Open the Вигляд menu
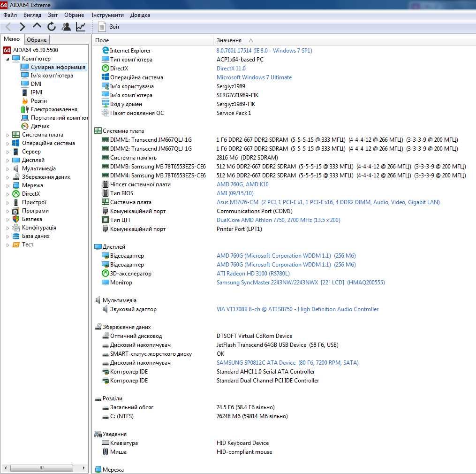Screen dimensions: 476x474 tap(32, 15)
